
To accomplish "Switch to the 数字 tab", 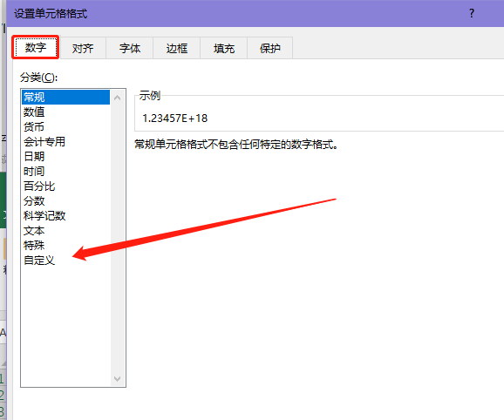I will [36, 48].
